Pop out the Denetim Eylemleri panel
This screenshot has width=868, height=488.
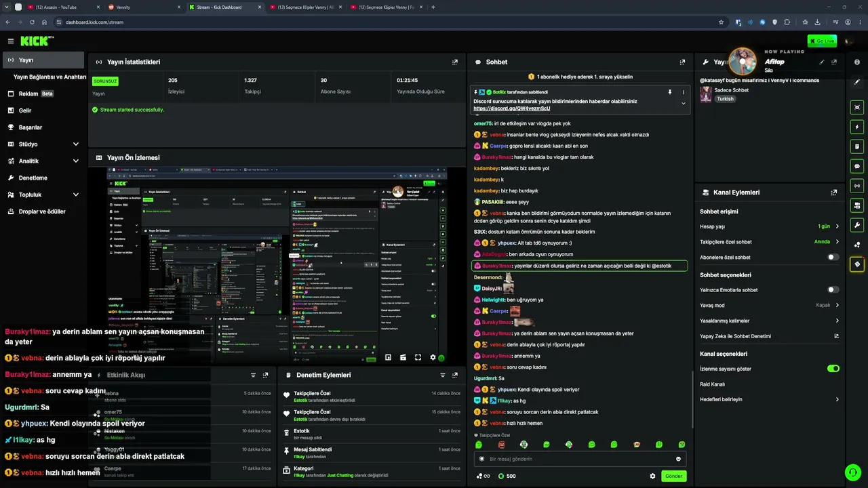tap(455, 375)
